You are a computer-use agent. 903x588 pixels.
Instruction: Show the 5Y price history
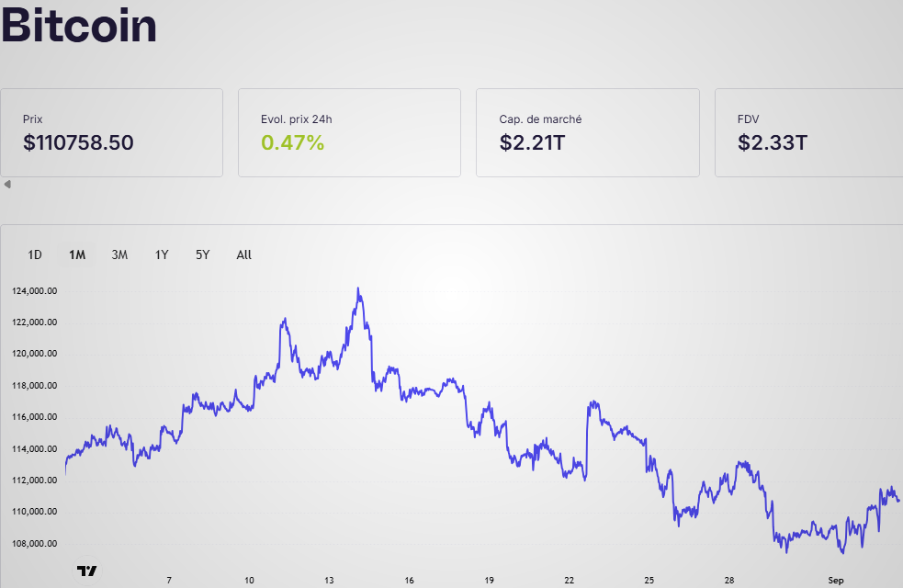click(203, 254)
